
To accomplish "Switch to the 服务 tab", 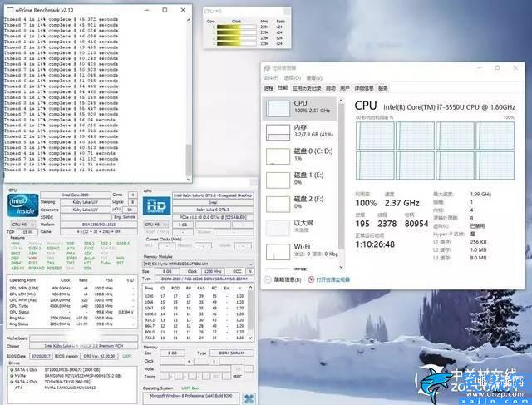I will click(383, 88).
